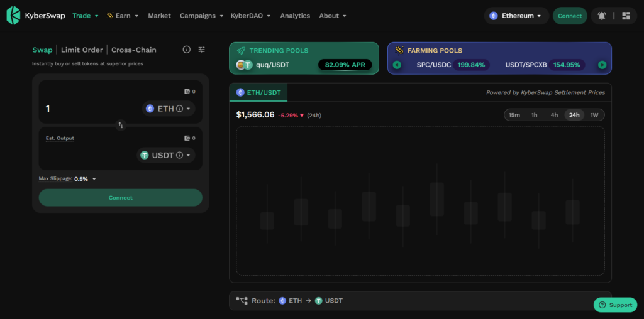The height and width of the screenshot is (319, 644).
Task: Select the 15m chart timeframe
Action: tap(514, 115)
